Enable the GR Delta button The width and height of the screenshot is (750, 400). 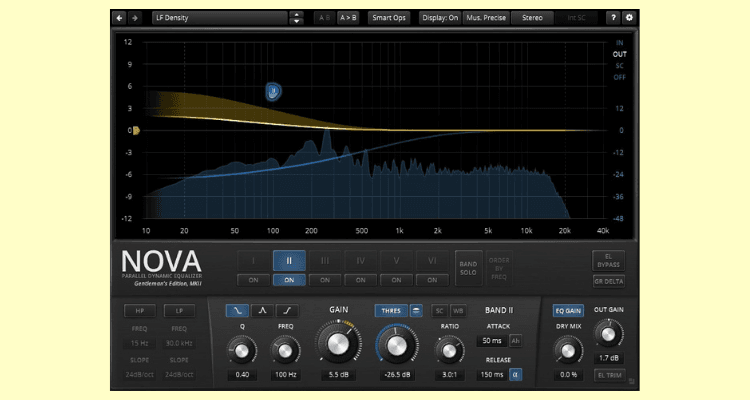(608, 281)
